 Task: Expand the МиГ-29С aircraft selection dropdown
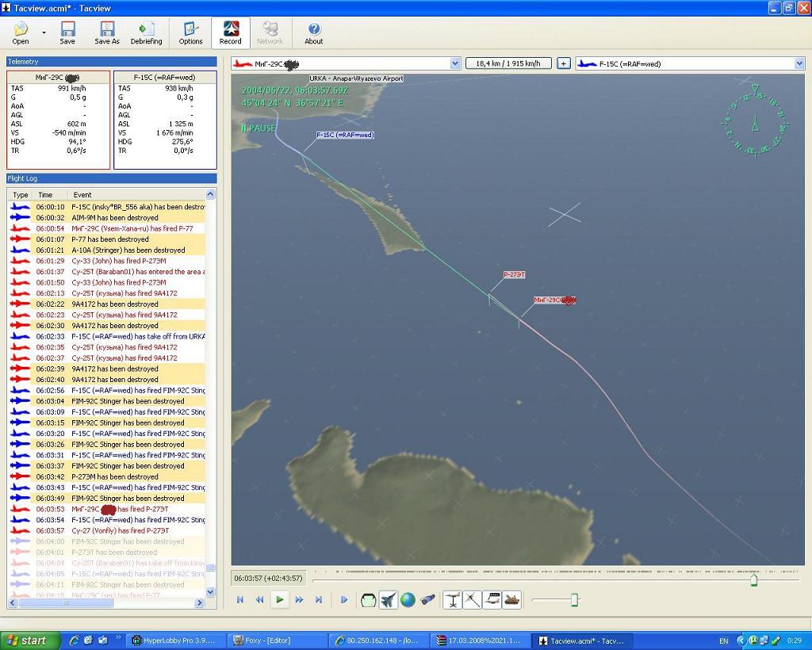pyautogui.click(x=455, y=63)
